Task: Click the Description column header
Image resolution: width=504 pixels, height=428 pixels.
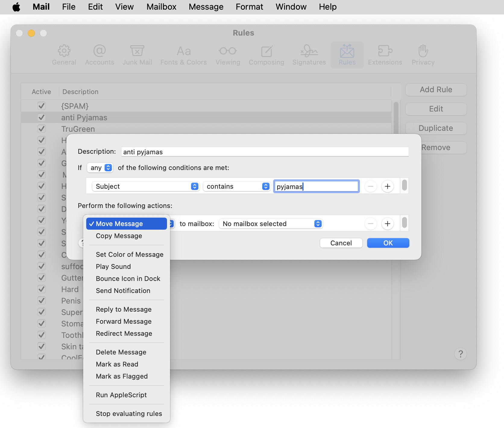Action: (80, 92)
